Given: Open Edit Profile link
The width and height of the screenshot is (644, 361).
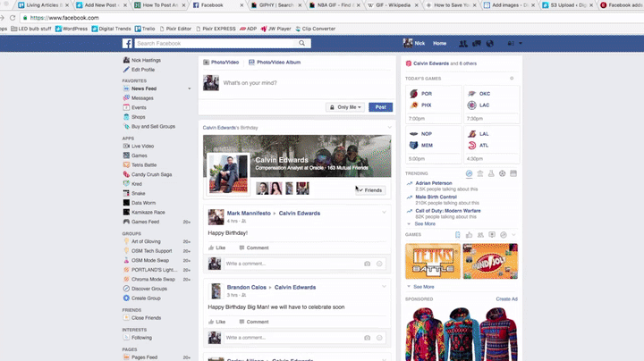Looking at the screenshot, I should click(x=139, y=70).
